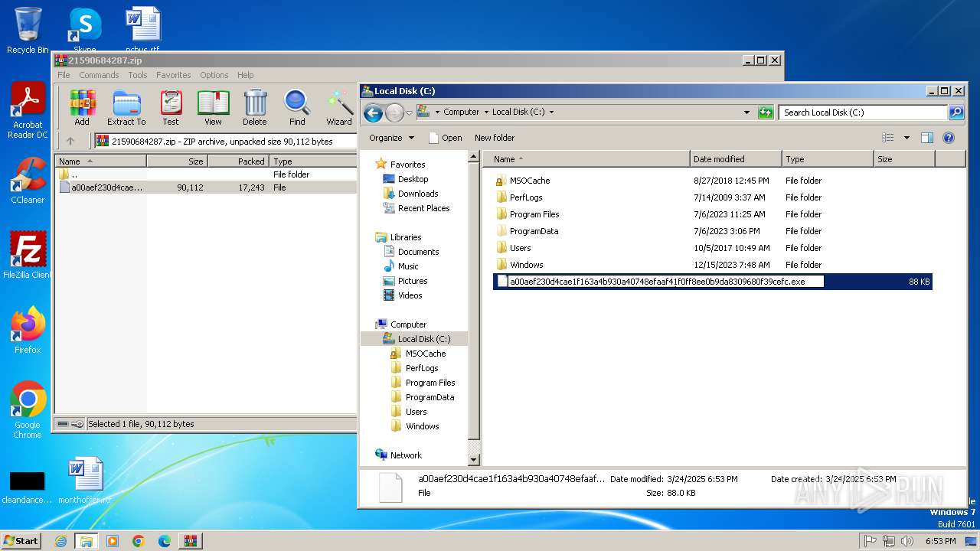The image size is (980, 551).
Task: Refresh the Local Disk (C:) view
Action: tap(766, 112)
